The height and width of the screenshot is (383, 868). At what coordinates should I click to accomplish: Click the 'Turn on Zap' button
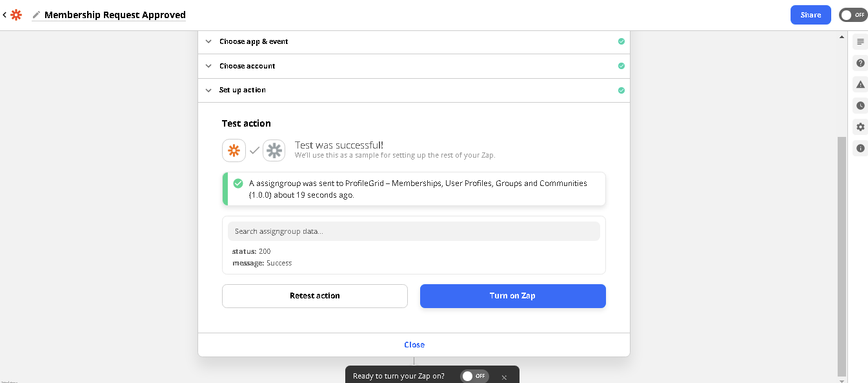coord(512,296)
